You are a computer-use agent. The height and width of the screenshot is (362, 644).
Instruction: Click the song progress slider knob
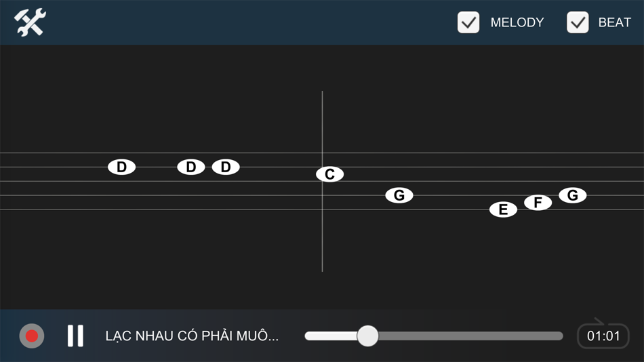click(367, 336)
